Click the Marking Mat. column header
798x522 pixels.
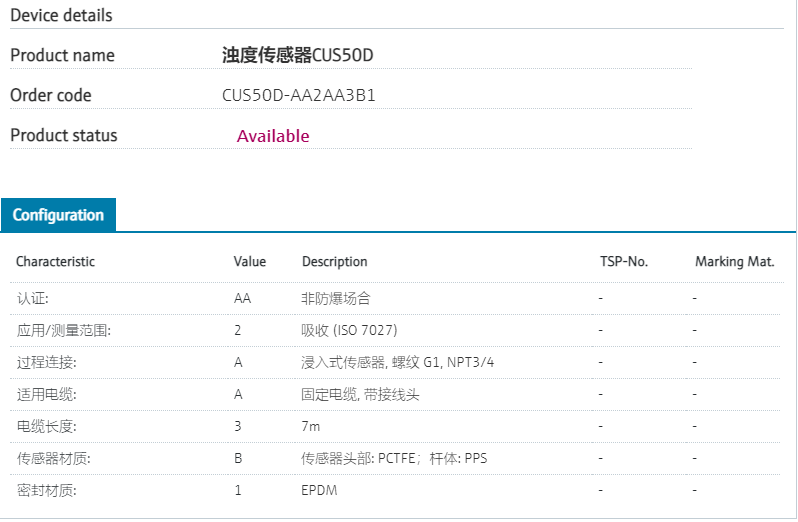coord(735,262)
